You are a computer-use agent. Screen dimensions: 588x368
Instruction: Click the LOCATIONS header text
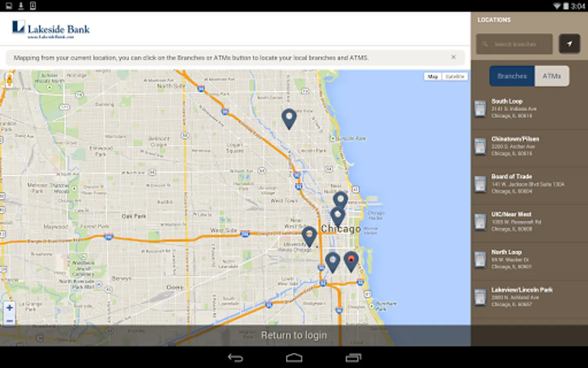tap(494, 20)
